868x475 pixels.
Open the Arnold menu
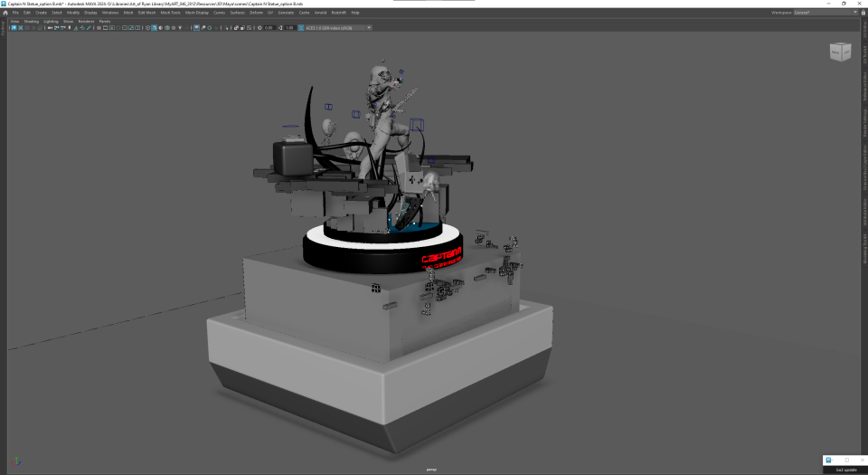click(320, 12)
